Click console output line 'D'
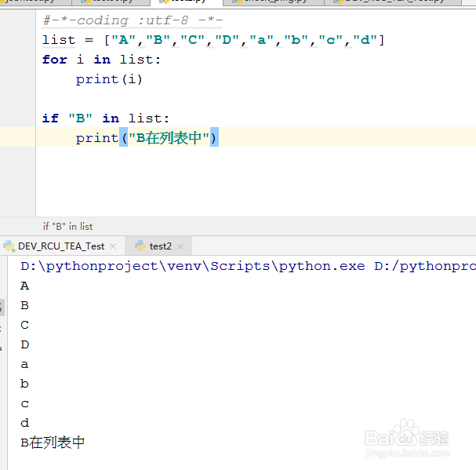 pos(25,344)
